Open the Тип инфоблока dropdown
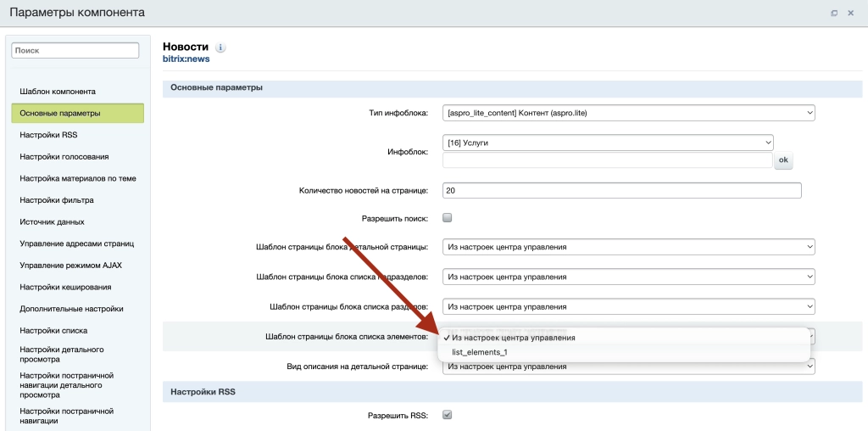 pos(628,113)
